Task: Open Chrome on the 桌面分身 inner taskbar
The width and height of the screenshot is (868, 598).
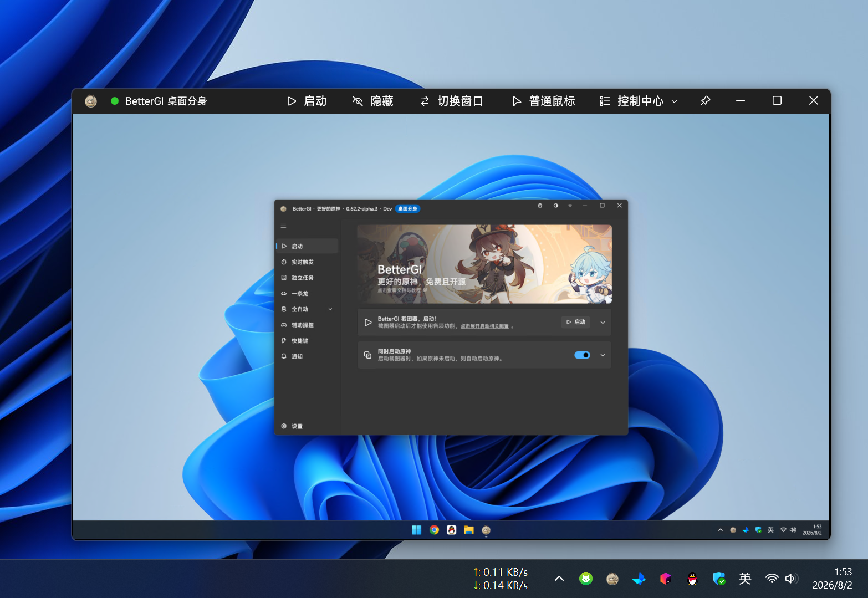Action: click(x=434, y=530)
